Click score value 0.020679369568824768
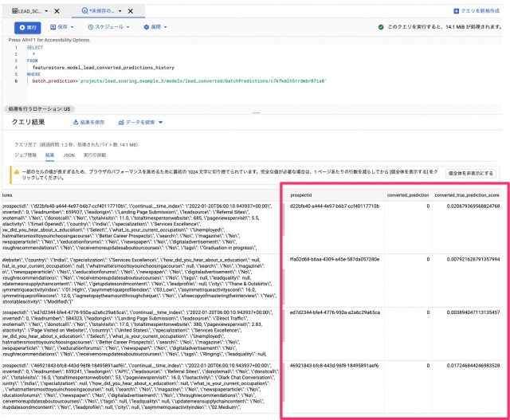The width and height of the screenshot is (510, 420). click(x=473, y=206)
